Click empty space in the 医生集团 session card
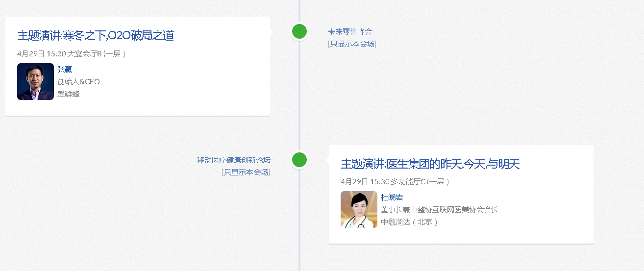This screenshot has width=644, height=271. [x=539, y=216]
